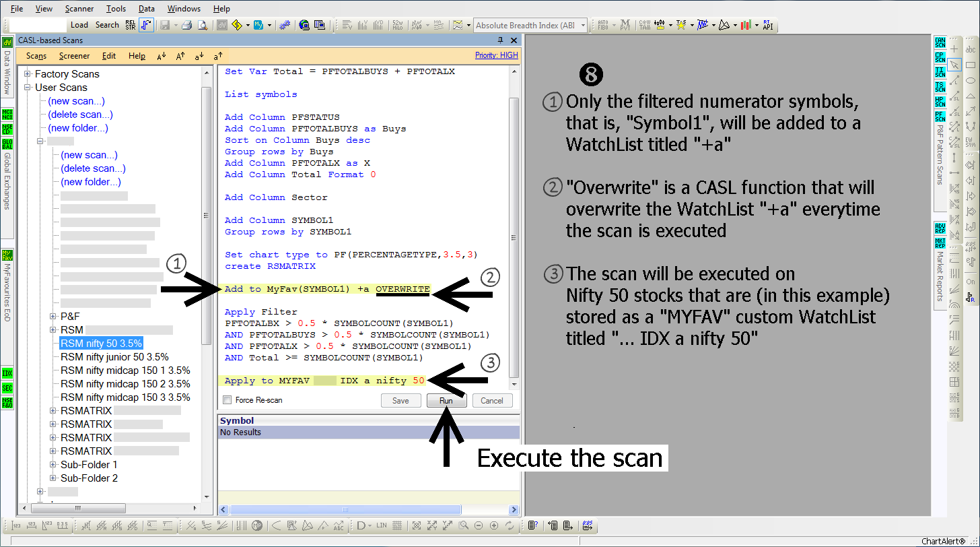Collapse the User Scans tree node

click(28, 88)
